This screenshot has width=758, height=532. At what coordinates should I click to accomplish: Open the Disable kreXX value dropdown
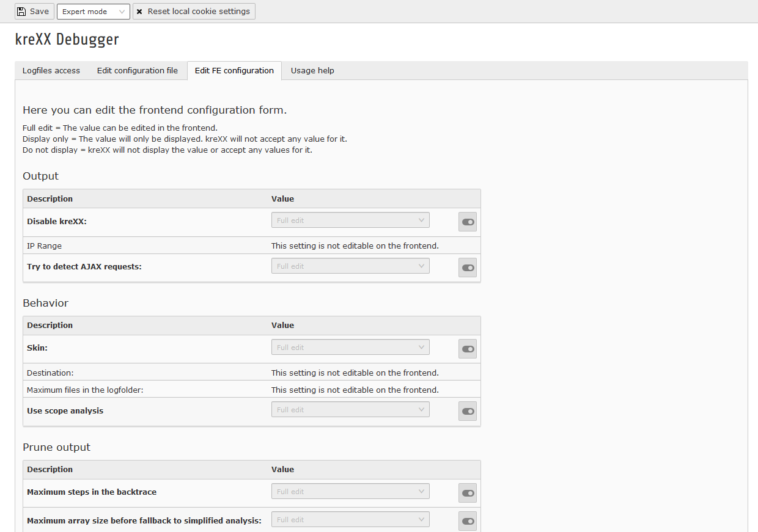(x=350, y=220)
